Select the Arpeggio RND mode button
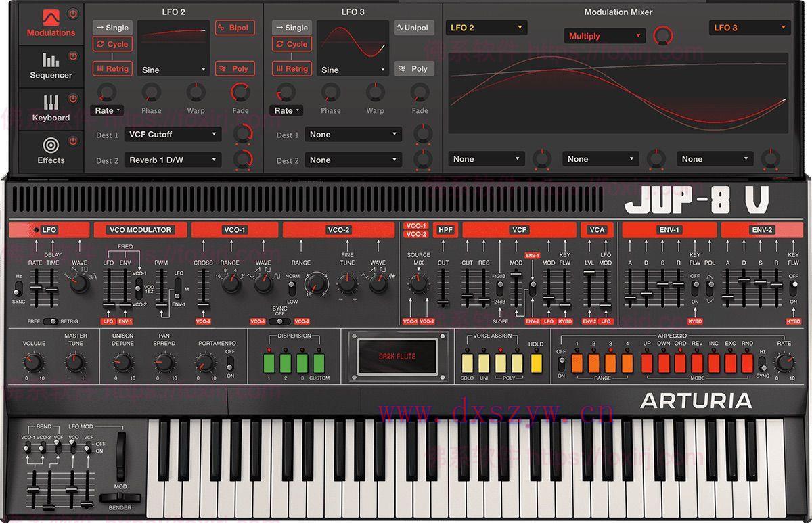Image resolution: width=812 pixels, height=523 pixels. 747,363
